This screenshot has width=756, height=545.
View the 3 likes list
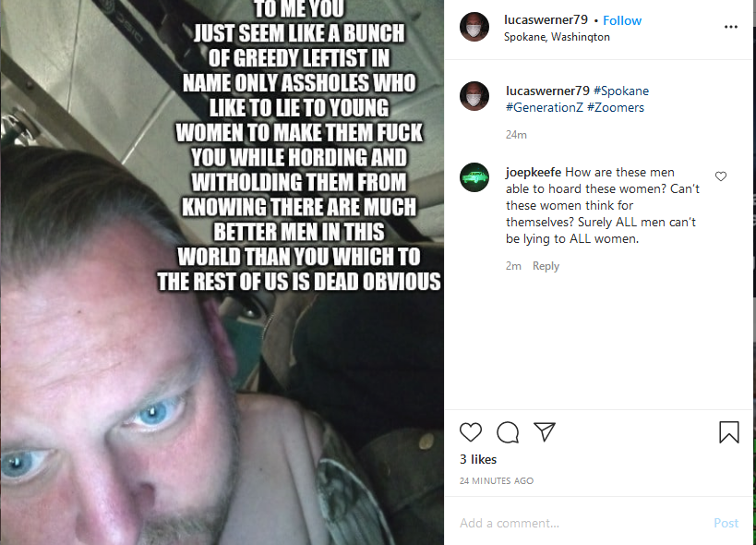[478, 460]
